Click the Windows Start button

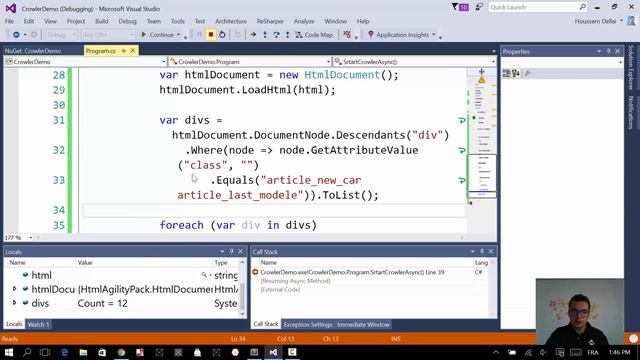[9, 352]
